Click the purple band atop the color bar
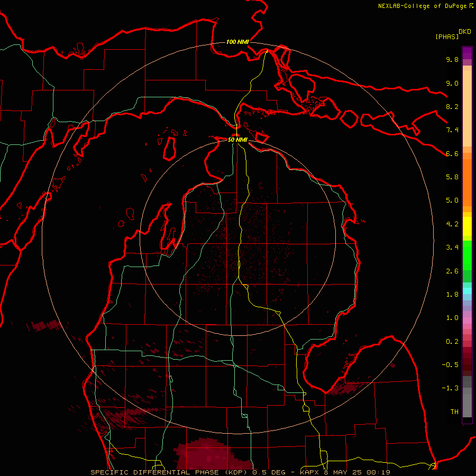 [x=467, y=53]
